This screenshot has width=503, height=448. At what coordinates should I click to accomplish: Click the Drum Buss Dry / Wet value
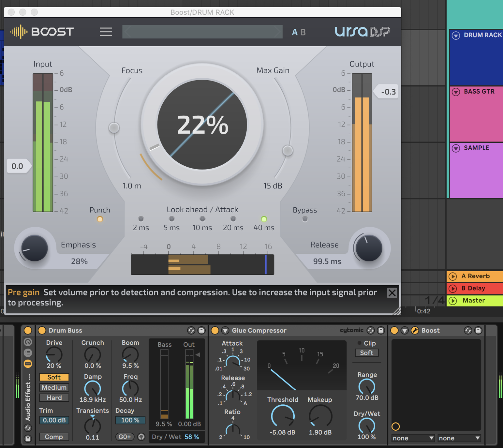[192, 437]
